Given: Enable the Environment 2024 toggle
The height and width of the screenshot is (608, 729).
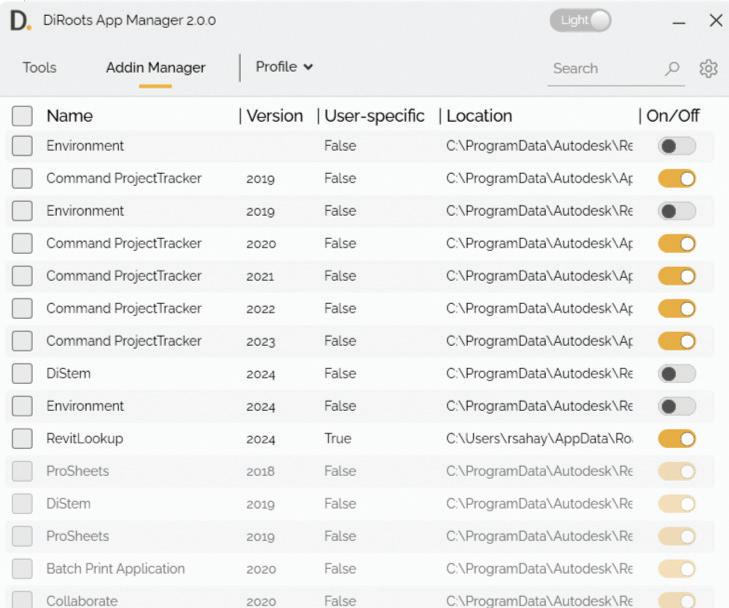Looking at the screenshot, I should tap(677, 407).
